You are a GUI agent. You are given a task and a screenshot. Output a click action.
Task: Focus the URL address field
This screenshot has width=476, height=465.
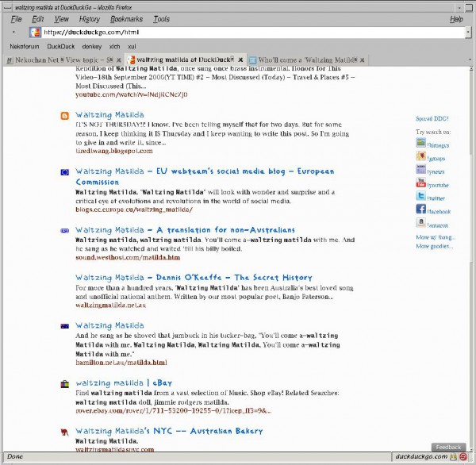pos(254,33)
